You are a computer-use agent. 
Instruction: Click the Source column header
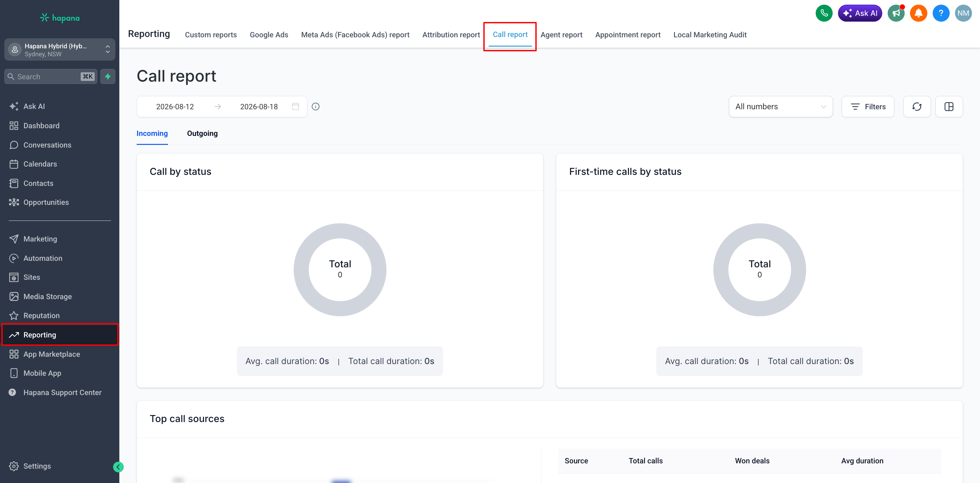point(576,461)
